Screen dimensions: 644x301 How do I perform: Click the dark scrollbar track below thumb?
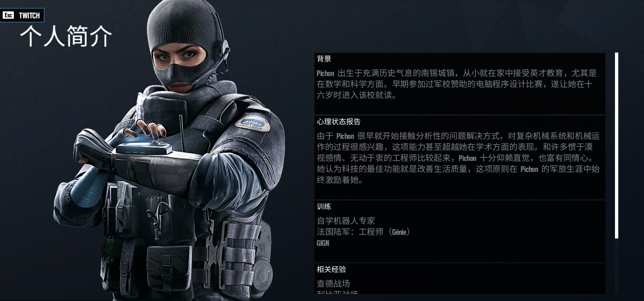[616, 266]
